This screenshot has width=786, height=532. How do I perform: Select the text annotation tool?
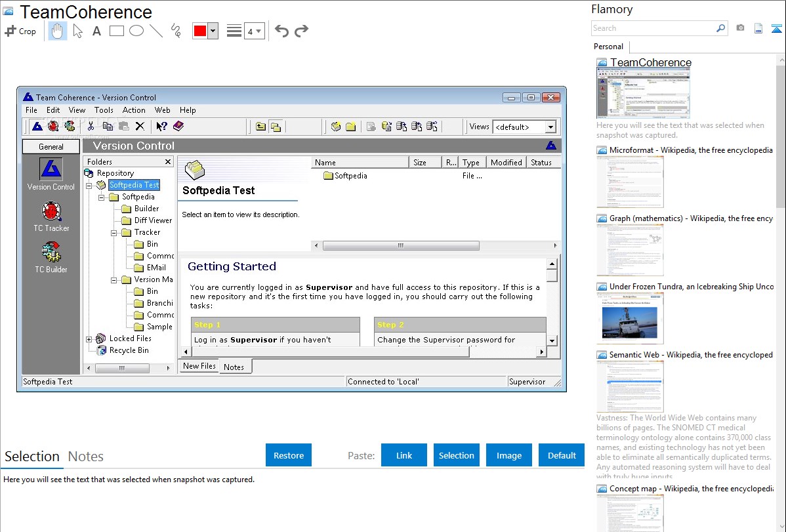[x=96, y=31]
